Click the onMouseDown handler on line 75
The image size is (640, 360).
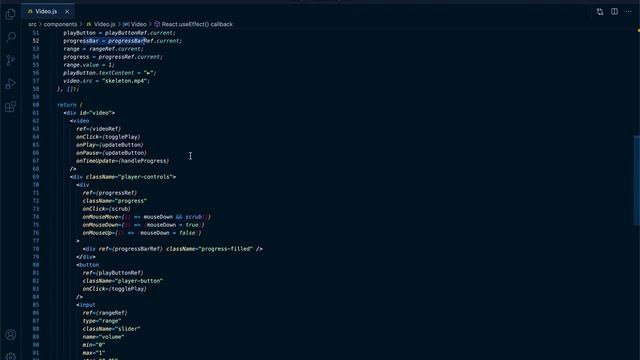coord(144,225)
